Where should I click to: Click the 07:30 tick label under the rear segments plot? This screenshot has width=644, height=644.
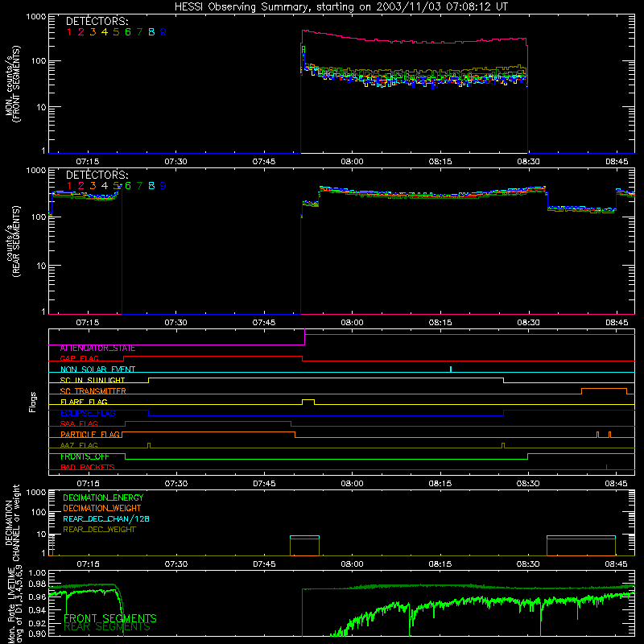point(175,323)
